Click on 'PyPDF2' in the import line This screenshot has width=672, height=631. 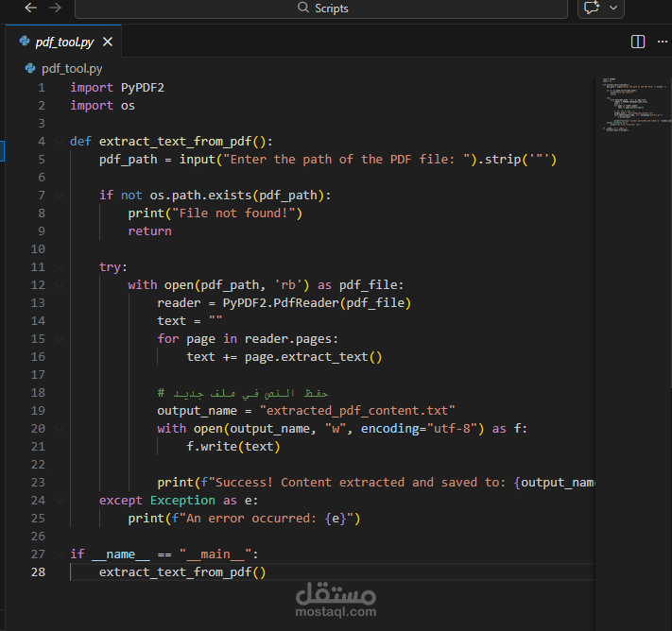tap(143, 88)
